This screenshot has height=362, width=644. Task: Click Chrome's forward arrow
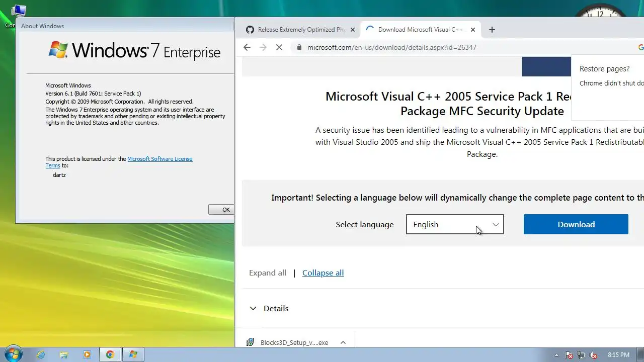click(263, 47)
